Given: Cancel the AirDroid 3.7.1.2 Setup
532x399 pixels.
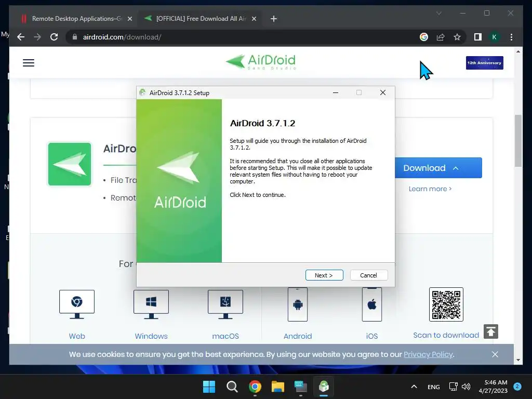Looking at the screenshot, I should click(x=368, y=275).
